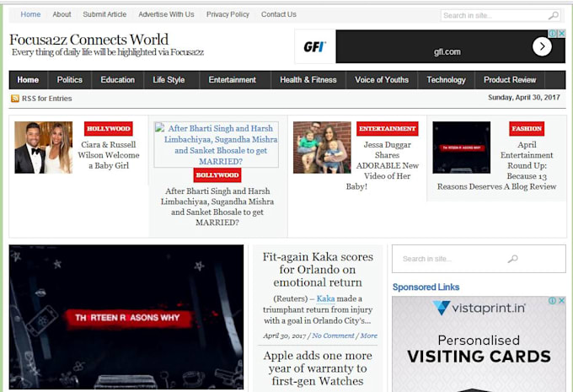The width and height of the screenshot is (573, 392).
Task: Open Fit-again Kaka scores headline
Action: click(x=318, y=270)
